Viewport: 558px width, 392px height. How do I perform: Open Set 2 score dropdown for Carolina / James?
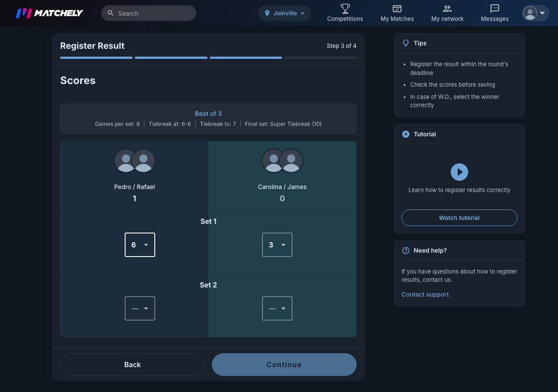(277, 308)
